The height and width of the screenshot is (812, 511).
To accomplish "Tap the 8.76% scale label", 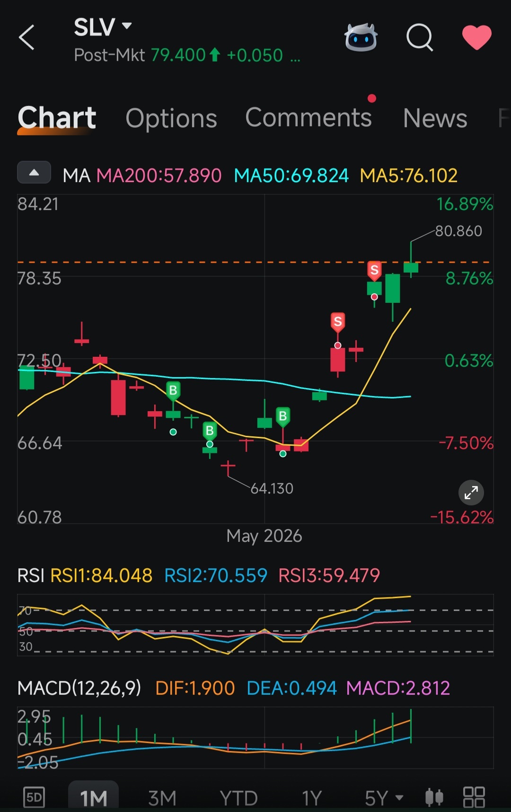I will (469, 279).
